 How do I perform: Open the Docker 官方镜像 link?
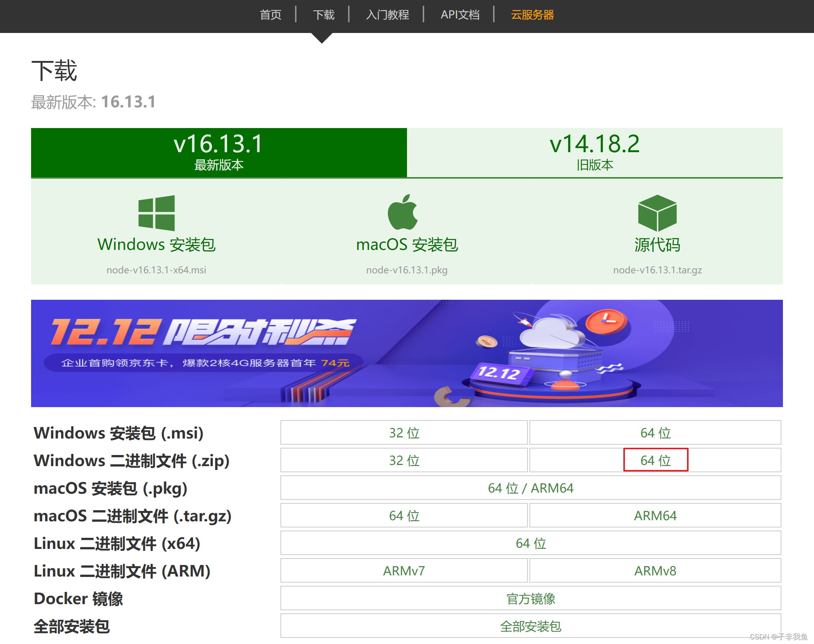[530, 598]
